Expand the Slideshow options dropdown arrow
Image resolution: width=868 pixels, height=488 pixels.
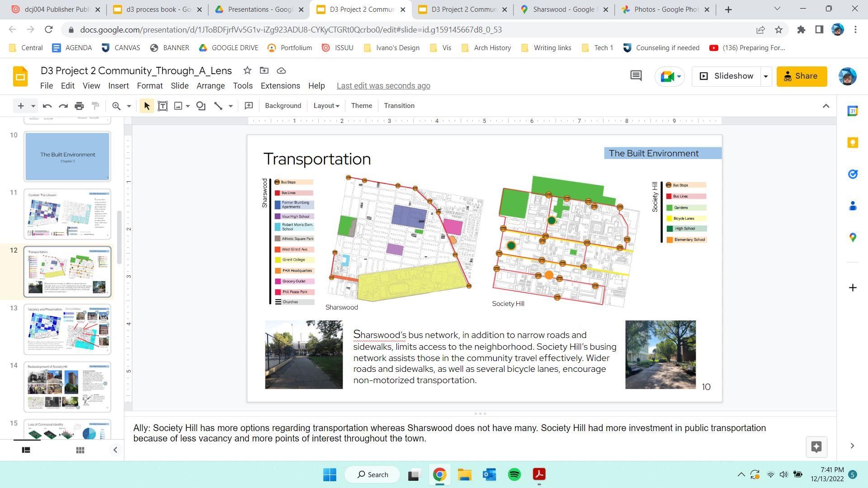click(766, 76)
